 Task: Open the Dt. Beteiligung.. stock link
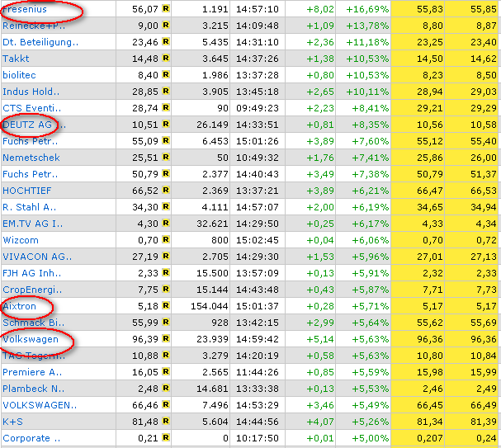click(40, 42)
